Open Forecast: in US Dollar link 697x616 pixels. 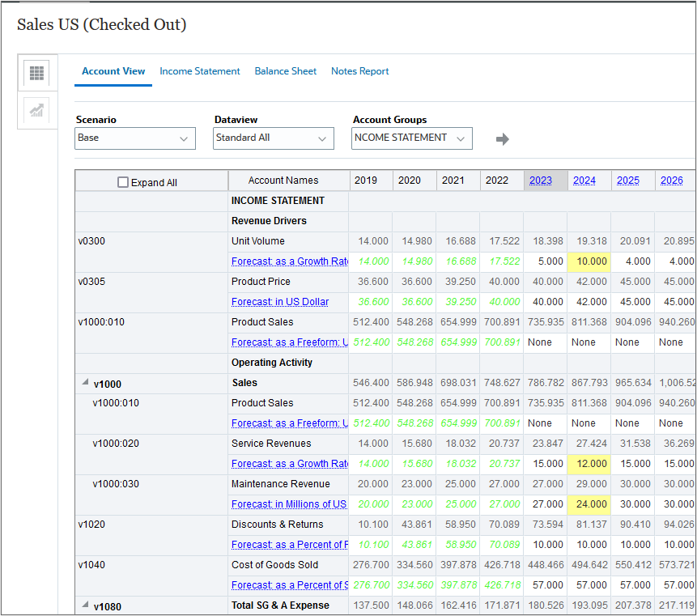pyautogui.click(x=280, y=302)
